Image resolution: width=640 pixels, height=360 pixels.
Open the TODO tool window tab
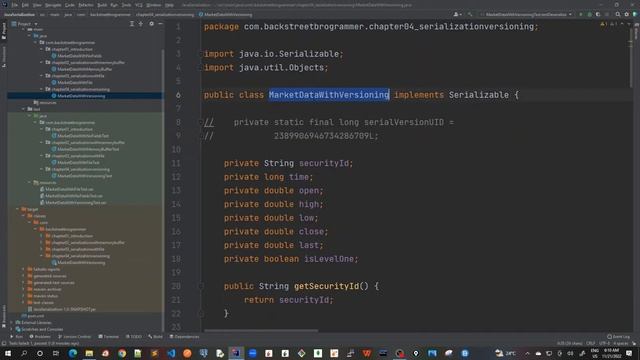[133, 337]
